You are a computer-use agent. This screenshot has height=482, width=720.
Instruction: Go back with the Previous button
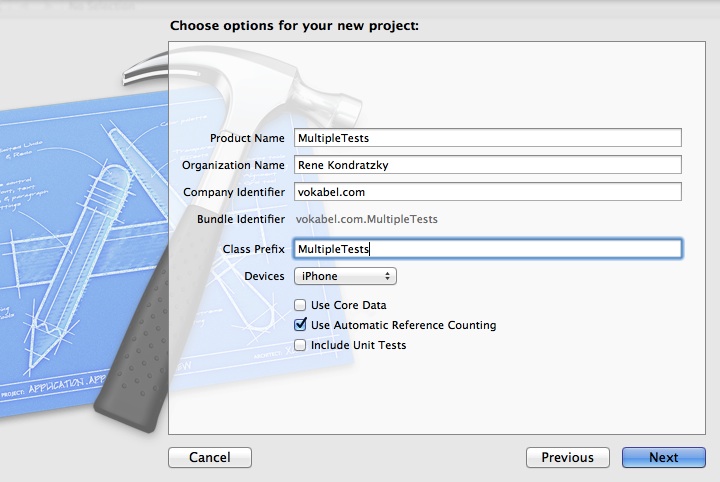567,457
